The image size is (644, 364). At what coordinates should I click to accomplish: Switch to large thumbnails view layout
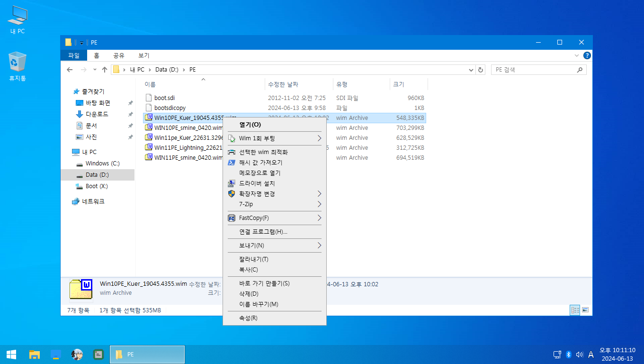coord(585,310)
